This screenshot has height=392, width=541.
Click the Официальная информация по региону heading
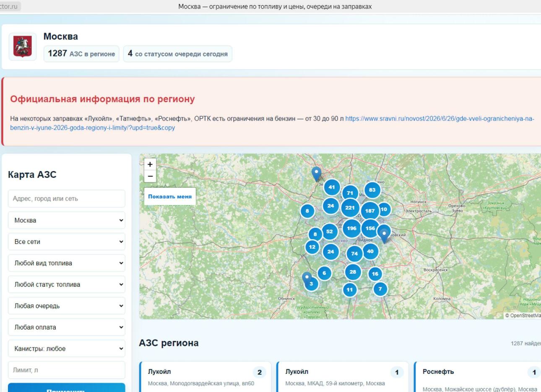(102, 99)
